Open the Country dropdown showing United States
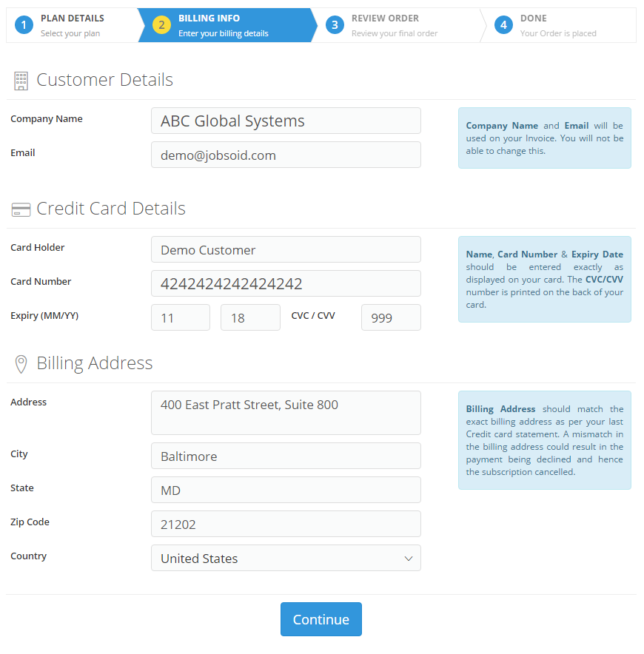The height and width of the screenshot is (654, 644). coord(286,558)
